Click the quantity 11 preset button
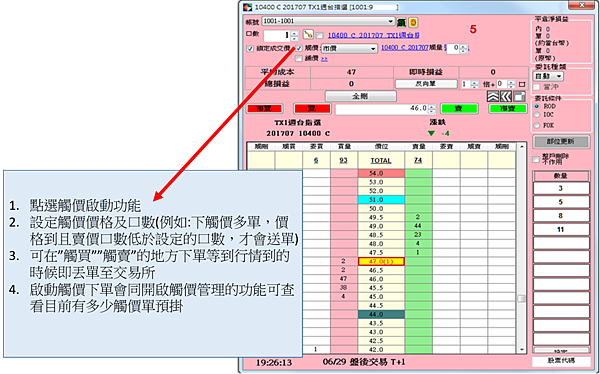This screenshot has width=600, height=374. (561, 230)
